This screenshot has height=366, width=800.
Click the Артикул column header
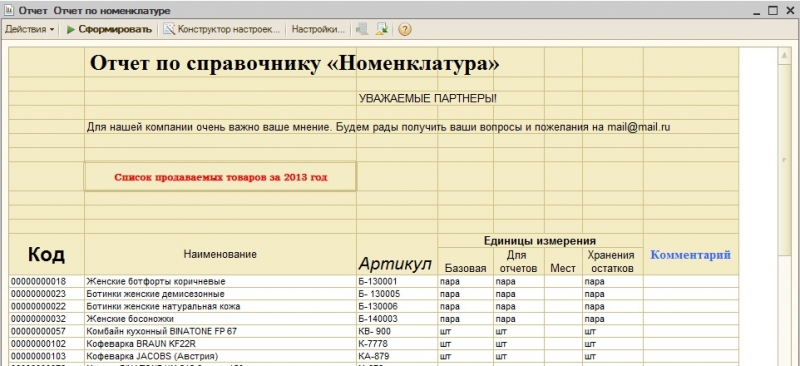coord(397,254)
